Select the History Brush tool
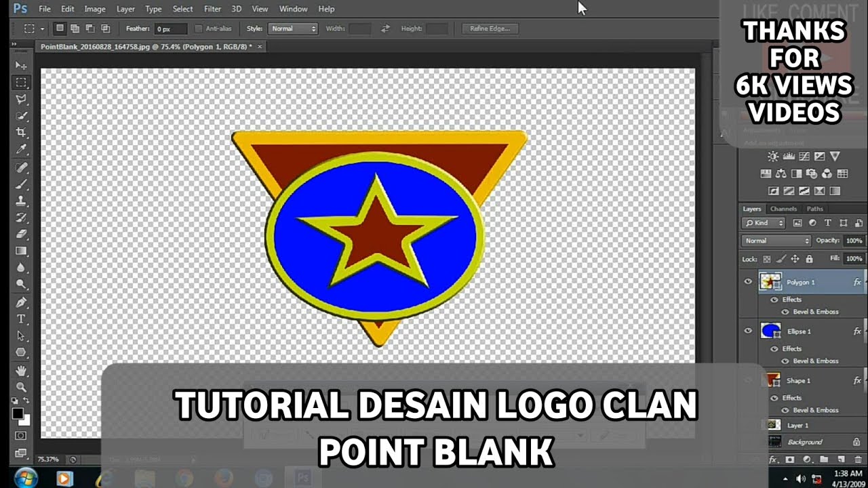 (21, 218)
